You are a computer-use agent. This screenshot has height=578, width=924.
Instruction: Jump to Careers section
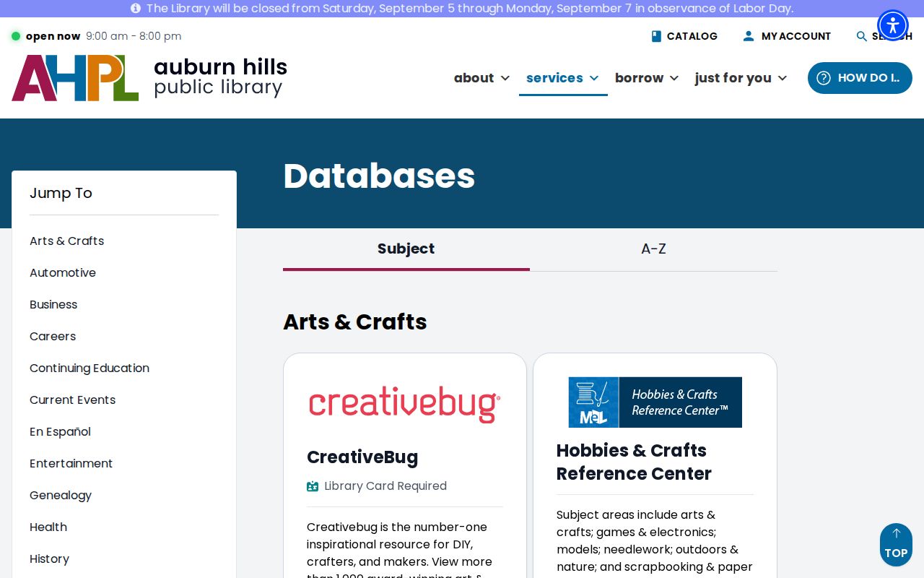53,337
